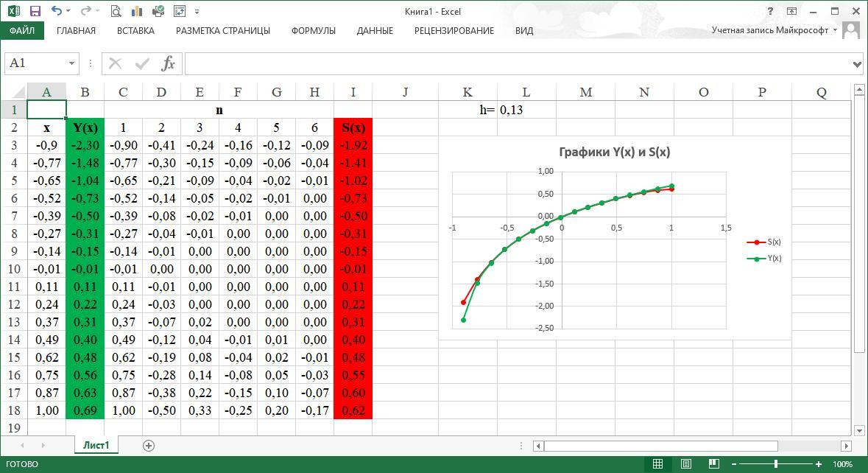Open the Microsoft account dropdown arrow
Image resolution: width=868 pixels, height=473 pixels.
[835, 30]
